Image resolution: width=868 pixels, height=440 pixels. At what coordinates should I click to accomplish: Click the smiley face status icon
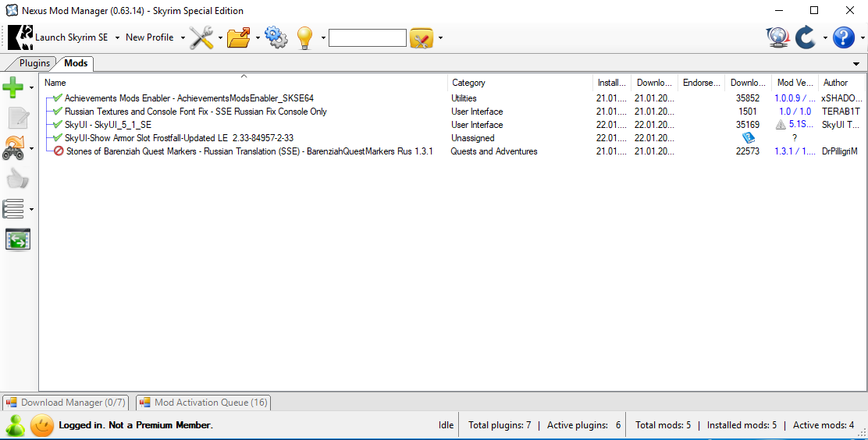tap(41, 425)
